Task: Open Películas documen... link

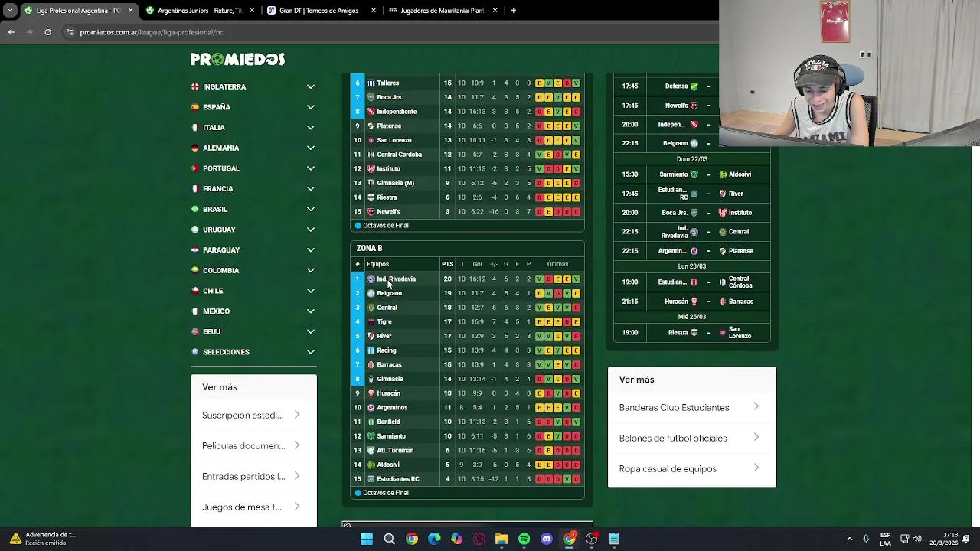Action: coord(253,445)
